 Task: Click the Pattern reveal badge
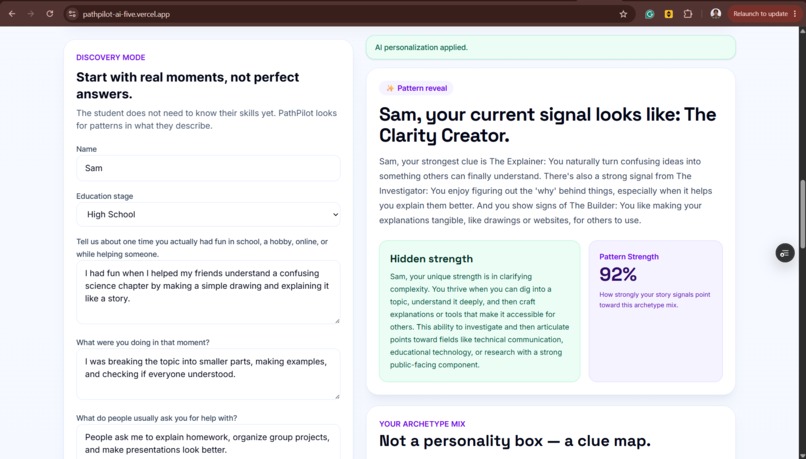coord(416,88)
